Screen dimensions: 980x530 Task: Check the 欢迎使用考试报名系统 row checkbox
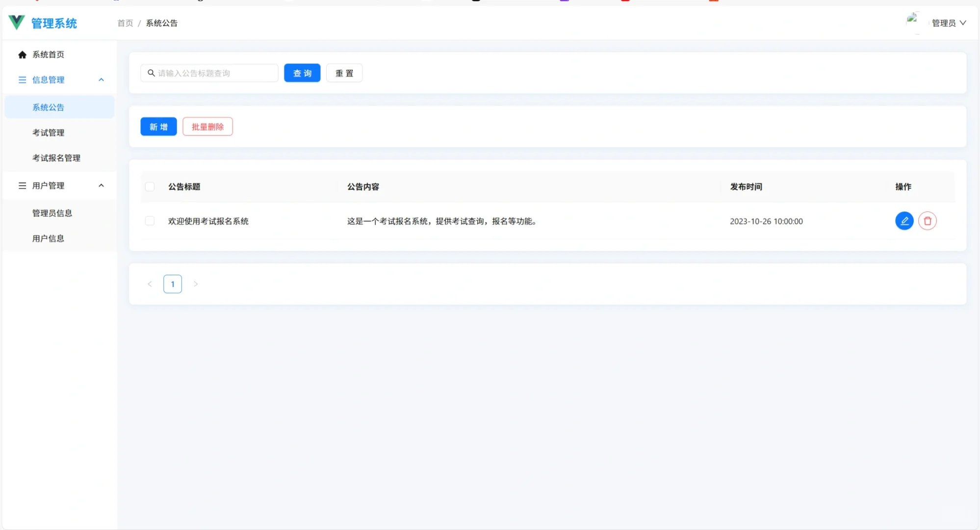coord(150,221)
